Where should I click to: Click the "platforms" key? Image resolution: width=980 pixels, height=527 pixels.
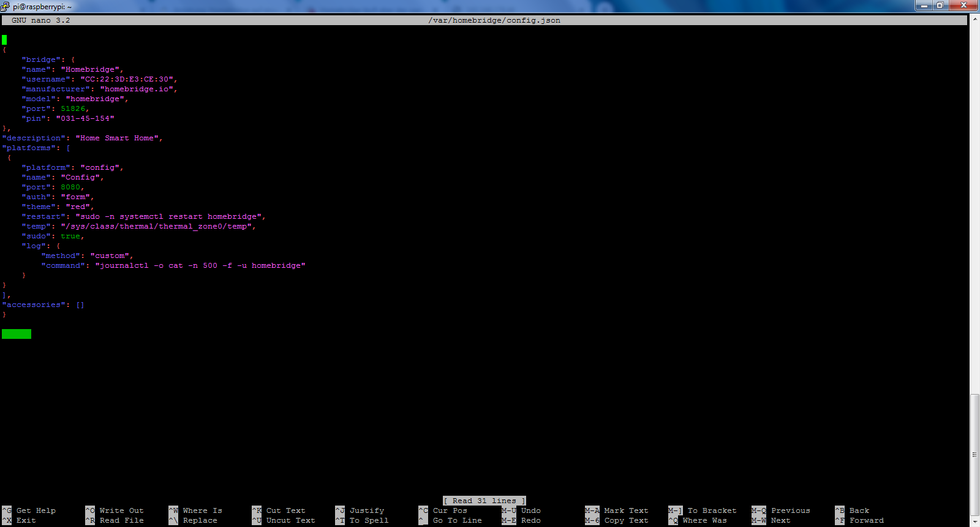pyautogui.click(x=29, y=148)
